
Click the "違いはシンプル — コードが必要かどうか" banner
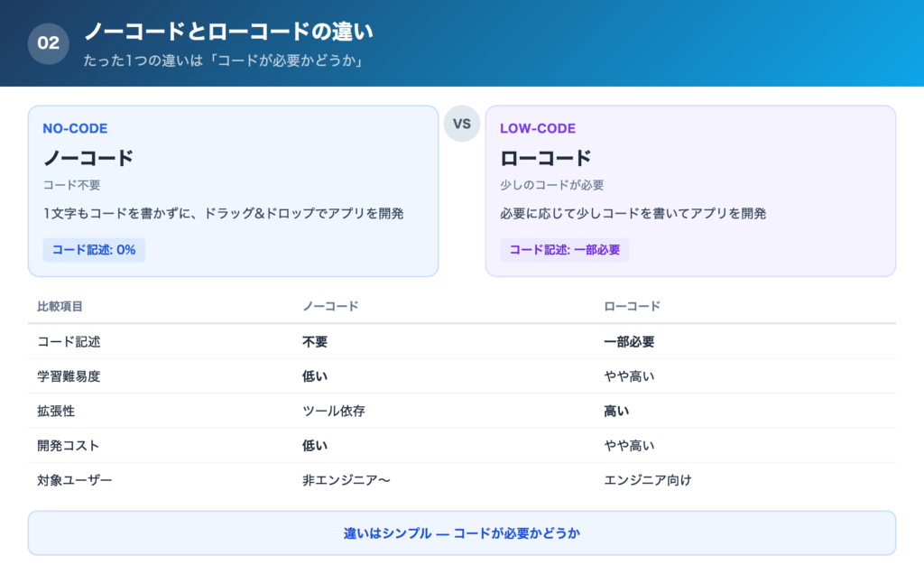(x=461, y=532)
